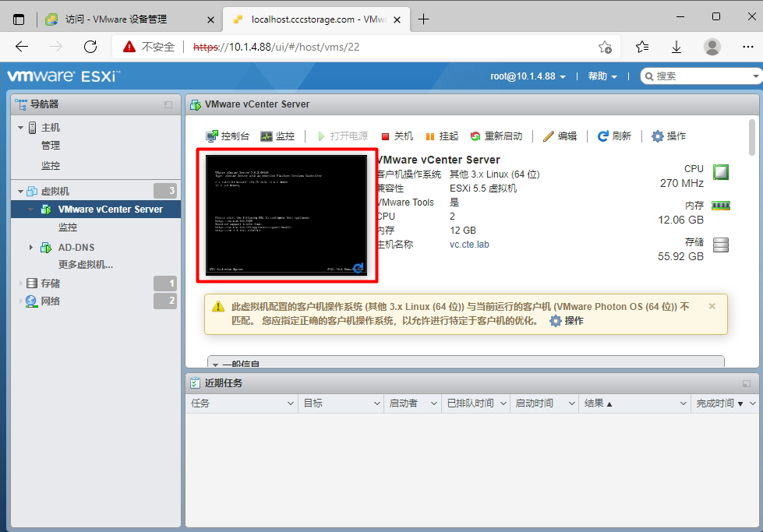Viewport: 763px width, 532px height.
Task: Collapse the 虚拟机 virtual machines node
Action: pyautogui.click(x=20, y=192)
